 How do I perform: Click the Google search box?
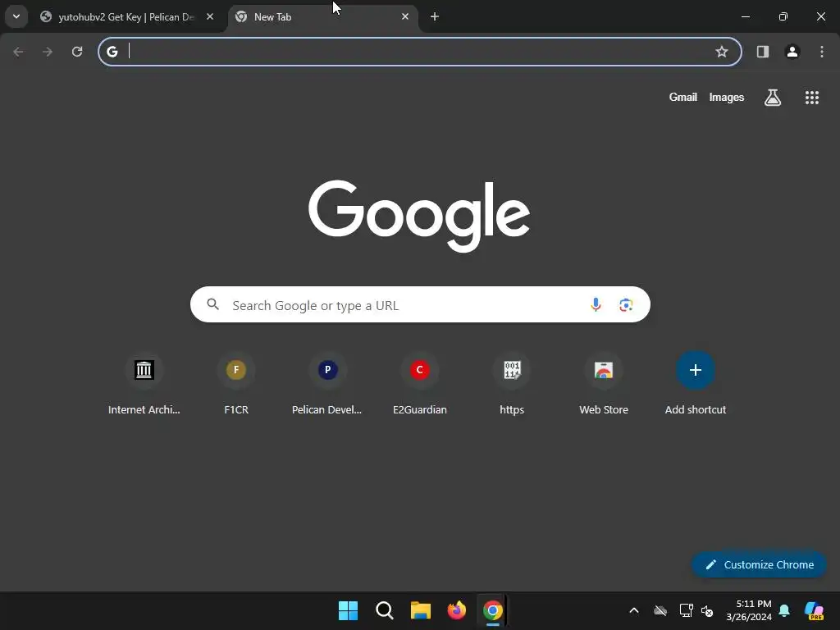point(420,305)
